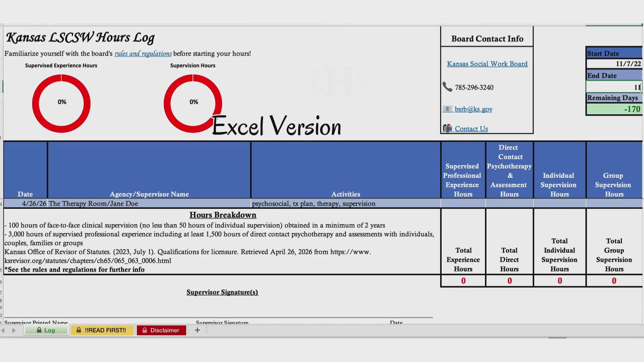Select Direct Contact Psychotherapy & Assessment header
Image resolution: width=644 pixels, height=362 pixels.
pyautogui.click(x=509, y=170)
